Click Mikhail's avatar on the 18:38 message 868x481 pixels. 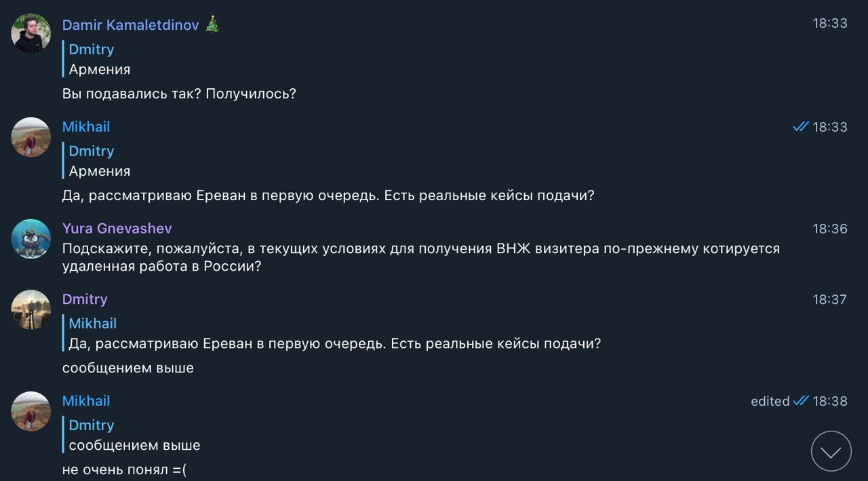[x=31, y=411]
